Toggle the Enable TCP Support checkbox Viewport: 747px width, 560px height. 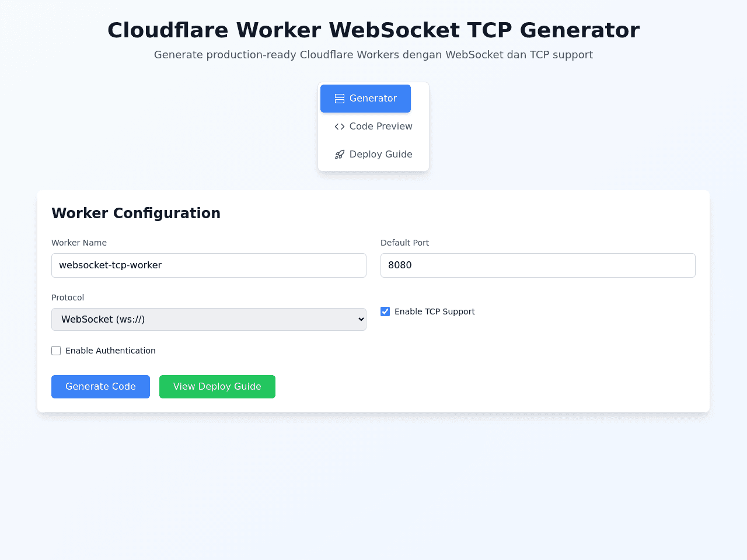tap(385, 311)
